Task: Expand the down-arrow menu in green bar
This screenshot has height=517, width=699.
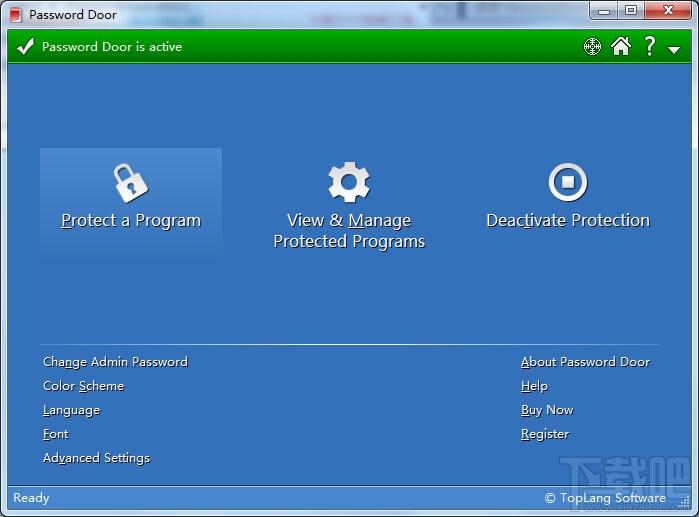Action: pyautogui.click(x=674, y=50)
